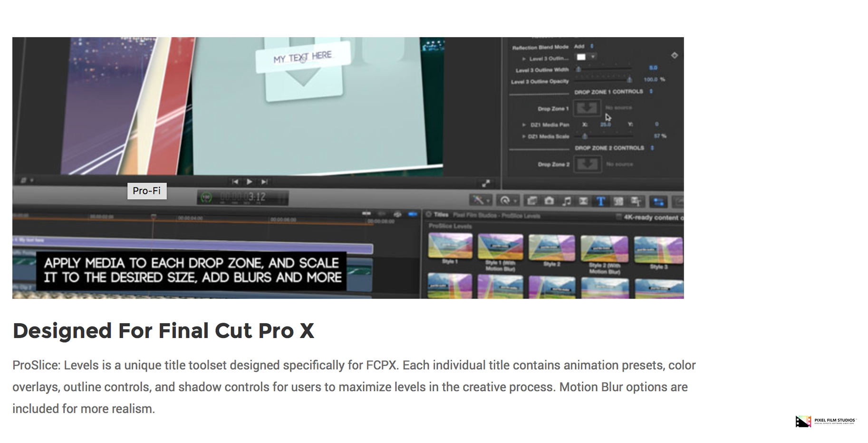Click the timecode display 3:12
The width and height of the screenshot is (868, 443).
pyautogui.click(x=243, y=197)
